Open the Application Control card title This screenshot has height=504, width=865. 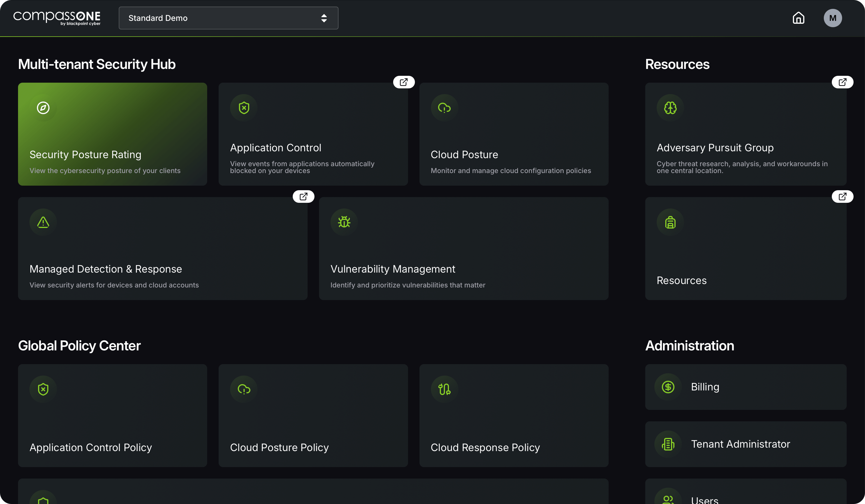coord(276,148)
